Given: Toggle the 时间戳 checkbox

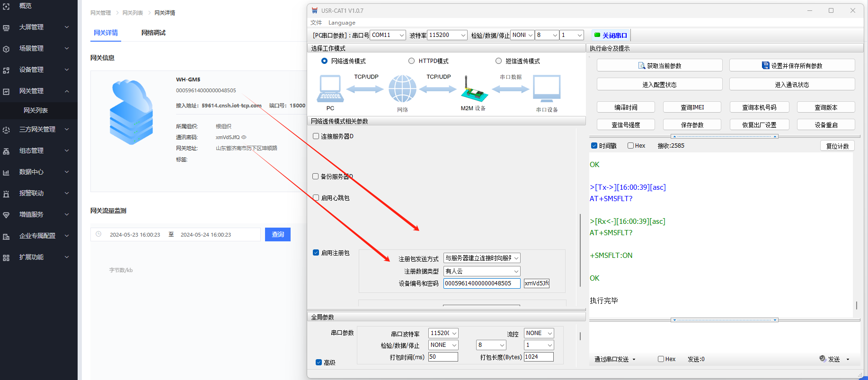Looking at the screenshot, I should click(x=594, y=146).
